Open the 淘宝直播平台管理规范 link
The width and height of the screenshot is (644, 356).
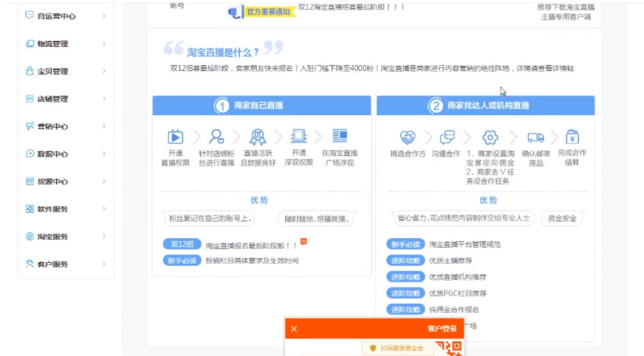pos(465,245)
